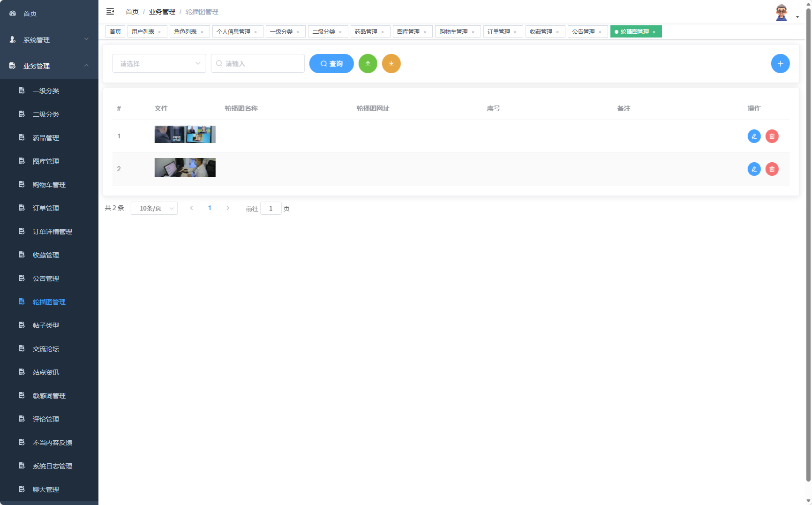Collapse the 业务管理 sidebar section
This screenshot has width=812, height=505.
[86, 66]
